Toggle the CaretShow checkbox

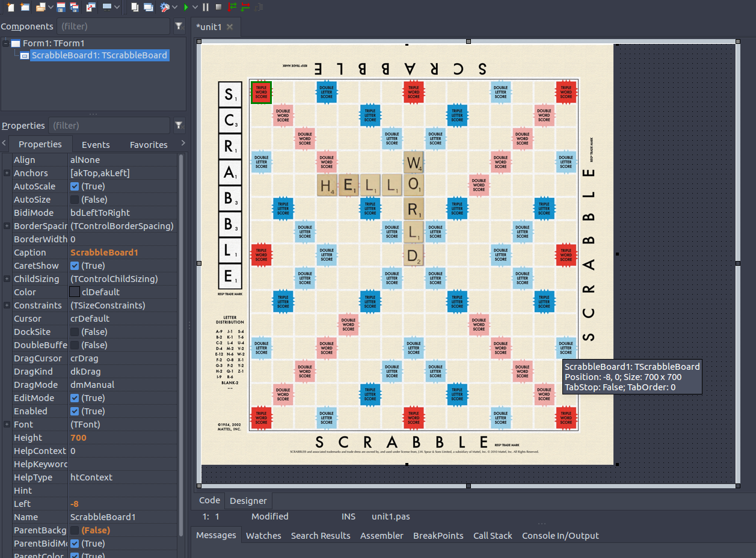click(x=75, y=266)
